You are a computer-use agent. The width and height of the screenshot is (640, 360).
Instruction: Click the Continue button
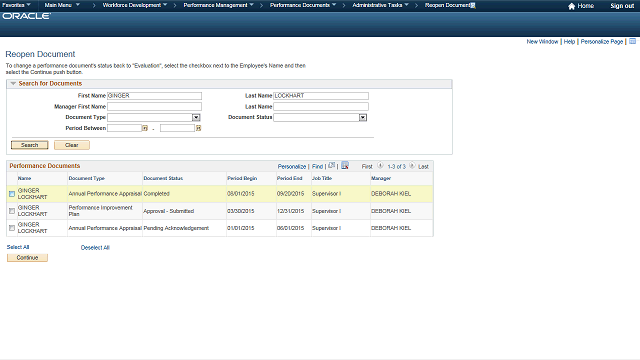point(27,258)
